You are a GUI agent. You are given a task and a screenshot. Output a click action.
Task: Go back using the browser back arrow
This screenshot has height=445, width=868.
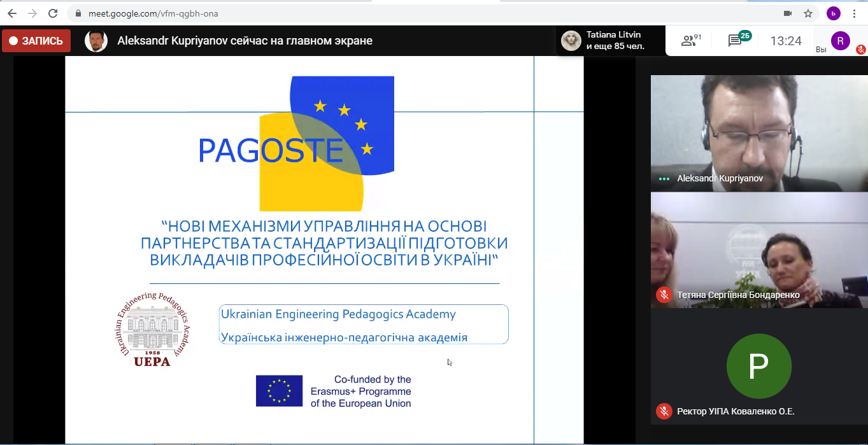coord(12,13)
